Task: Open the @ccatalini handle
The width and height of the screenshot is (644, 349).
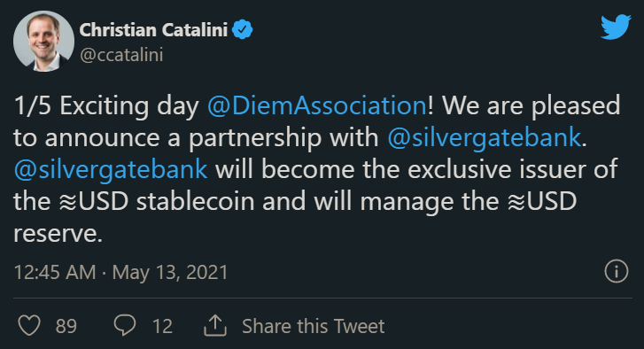Action: pos(121,55)
